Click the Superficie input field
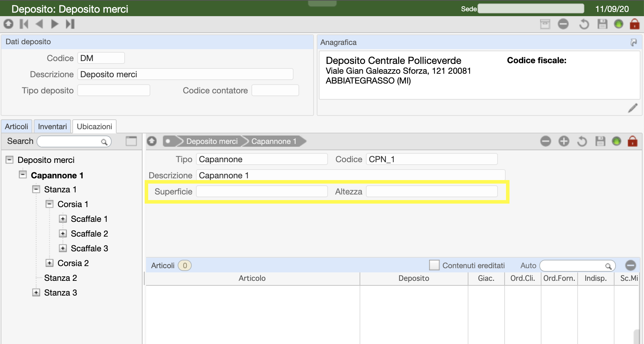This screenshot has width=644, height=344. coord(262,191)
